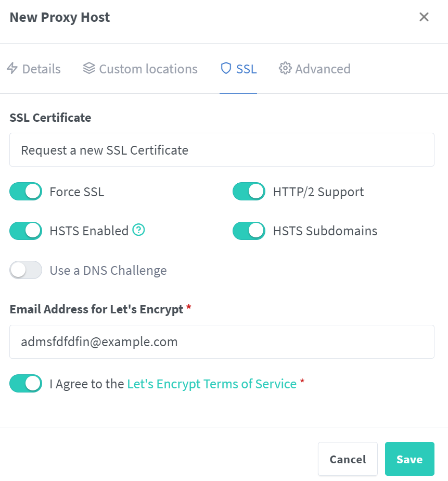Click the lightning bolt icon beside Details

click(12, 69)
